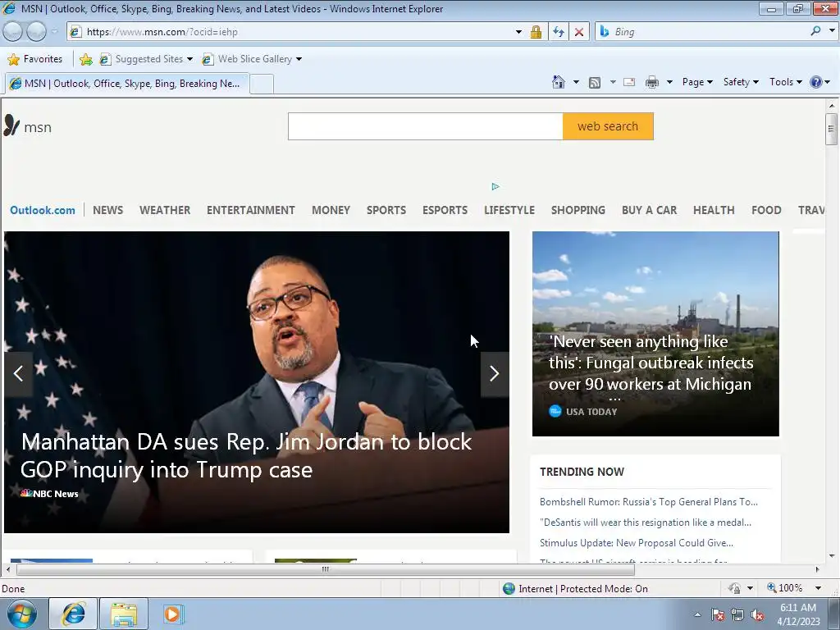Select the MSN browser tab
The width and height of the screenshot is (840, 630).
coord(127,84)
